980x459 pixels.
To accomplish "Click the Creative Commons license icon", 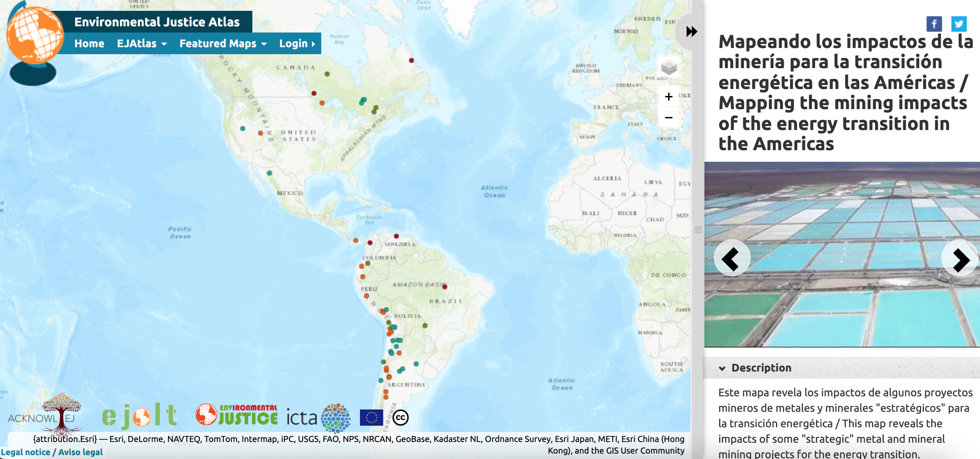I will pyautogui.click(x=400, y=418).
